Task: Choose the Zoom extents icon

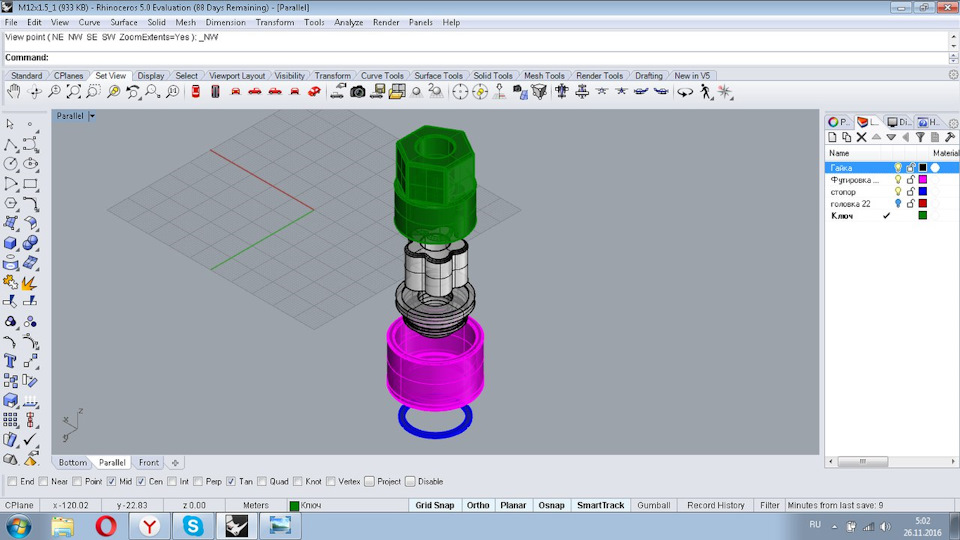Action: (x=73, y=92)
